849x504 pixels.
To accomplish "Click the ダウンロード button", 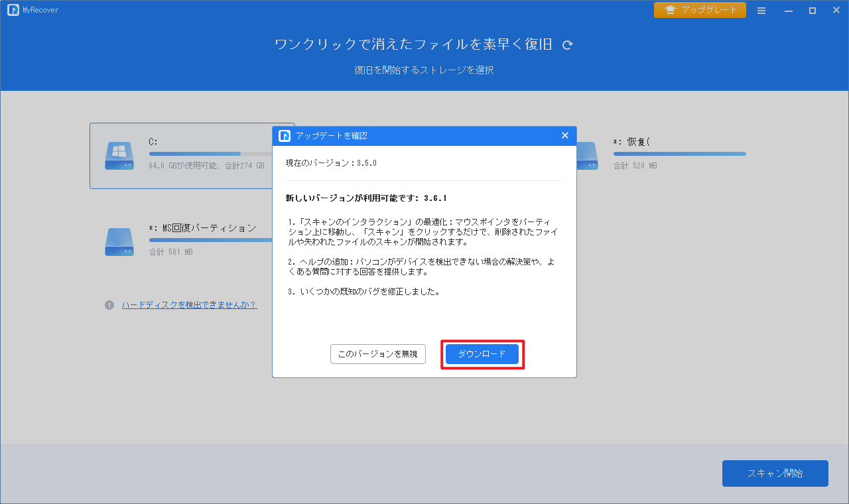I will [x=482, y=354].
